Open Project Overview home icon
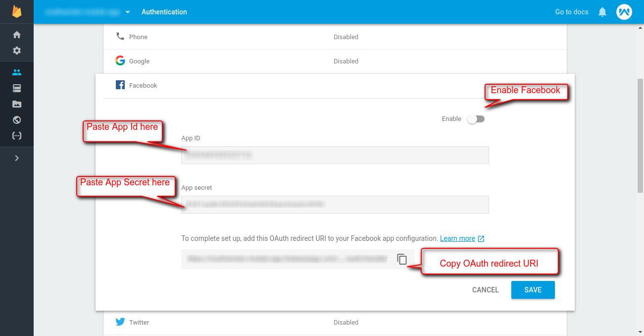This screenshot has width=644, height=336. tap(17, 35)
